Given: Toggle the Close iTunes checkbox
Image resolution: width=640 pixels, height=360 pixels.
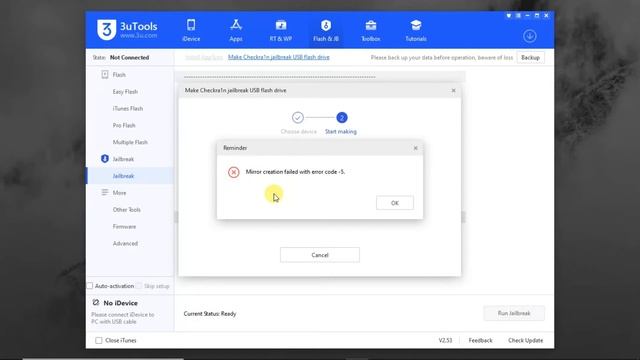Looking at the screenshot, I should pyautogui.click(x=98, y=340).
